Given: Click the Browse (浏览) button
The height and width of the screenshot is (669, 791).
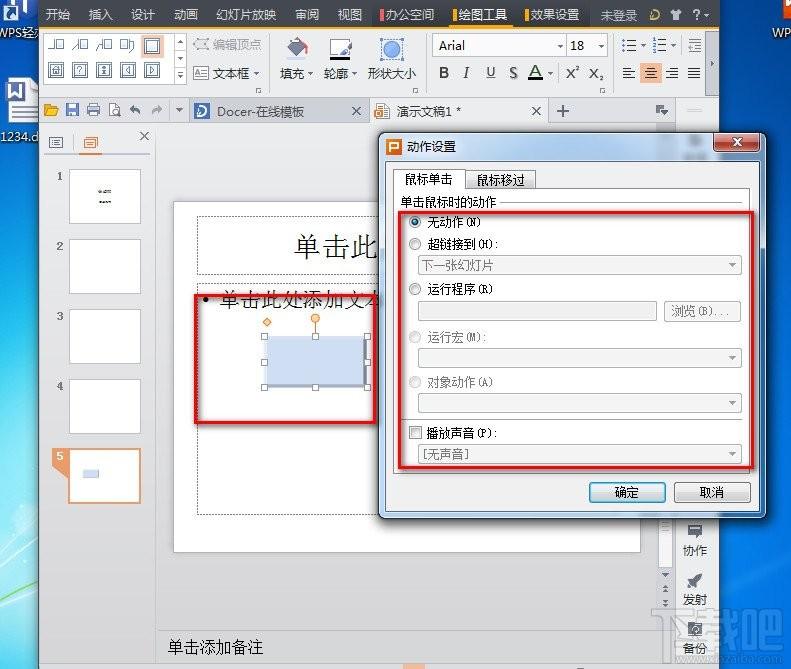Looking at the screenshot, I should click(702, 311).
